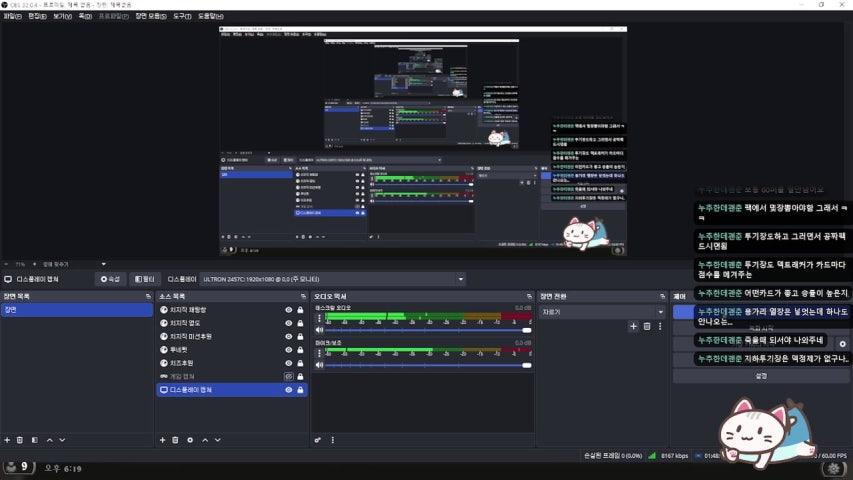The image size is (853, 480).
Task: Show the 게임 캡쳐 source
Action: point(288,376)
